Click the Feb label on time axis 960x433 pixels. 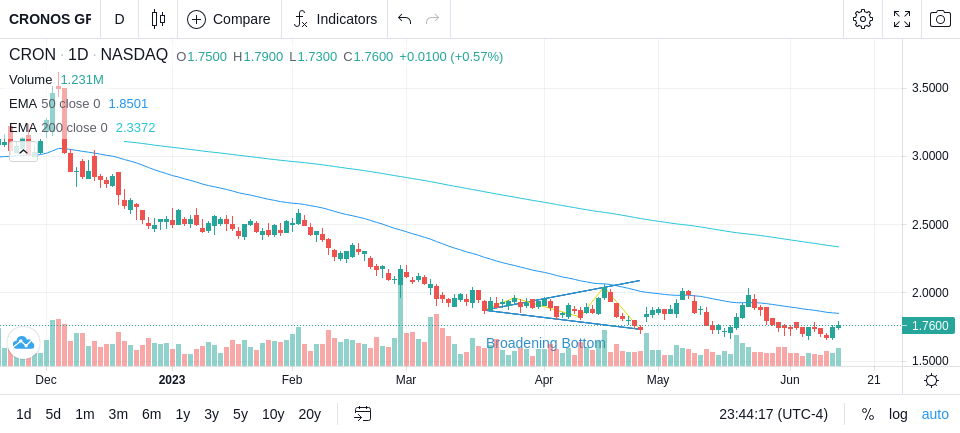pos(292,380)
